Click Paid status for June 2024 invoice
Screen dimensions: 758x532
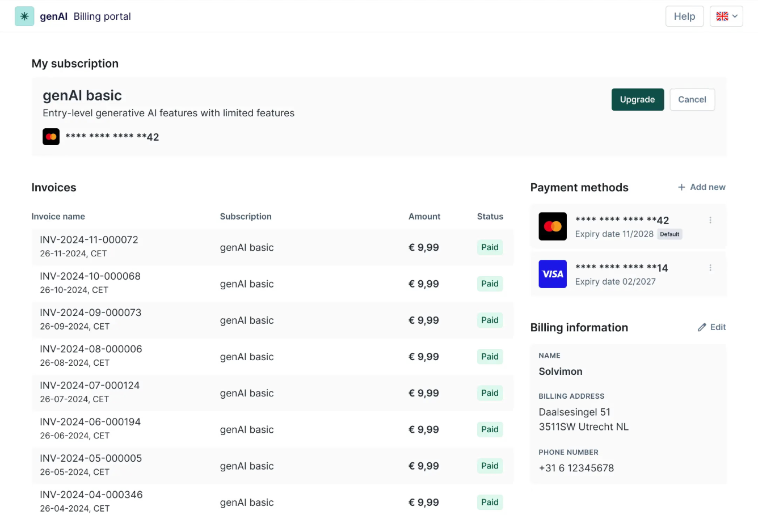490,429
